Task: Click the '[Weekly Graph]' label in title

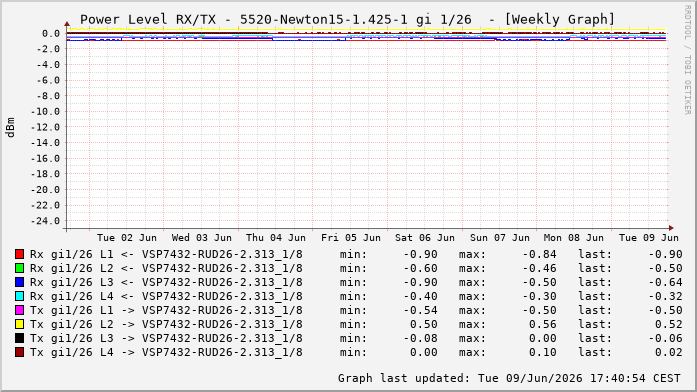Action: pyautogui.click(x=560, y=20)
